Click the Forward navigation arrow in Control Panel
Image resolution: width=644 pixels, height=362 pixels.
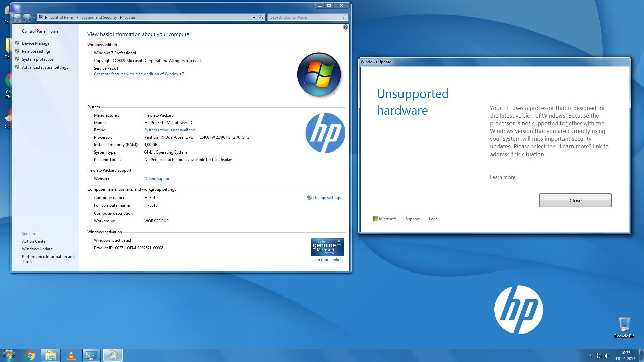tap(27, 17)
